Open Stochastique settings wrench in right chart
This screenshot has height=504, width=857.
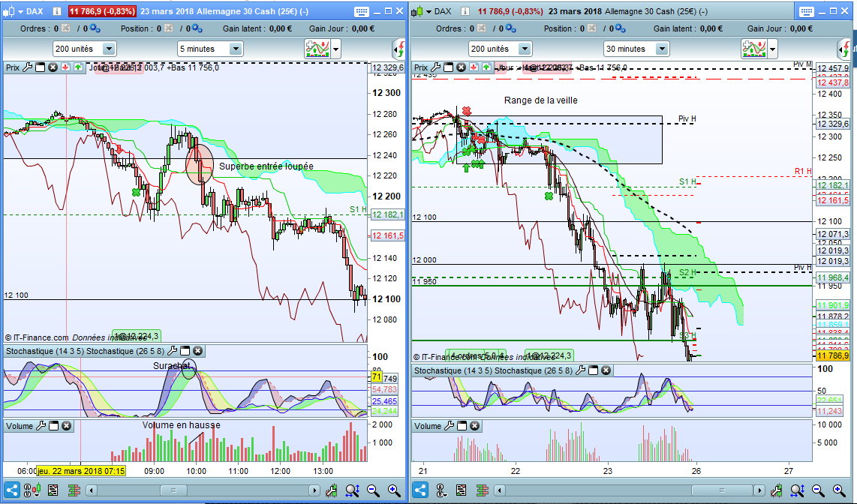pos(580,370)
